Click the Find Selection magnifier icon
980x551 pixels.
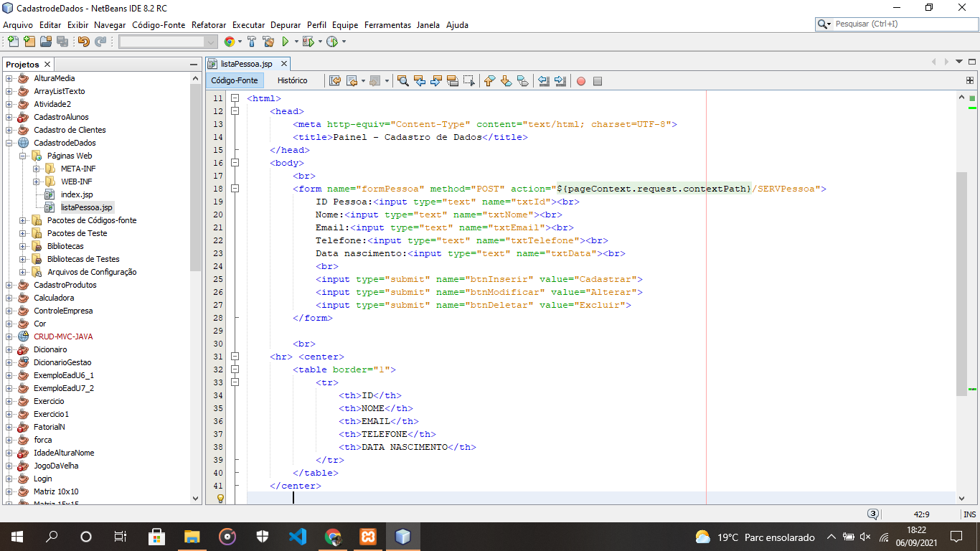click(x=403, y=81)
